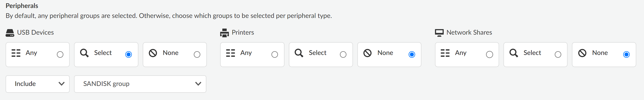This screenshot has width=644, height=100.
Task: Click the Peripherals section heading
Action: pos(22,6)
